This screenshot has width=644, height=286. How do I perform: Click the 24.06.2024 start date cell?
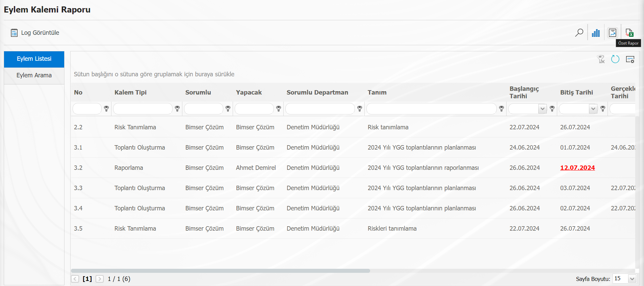point(524,148)
